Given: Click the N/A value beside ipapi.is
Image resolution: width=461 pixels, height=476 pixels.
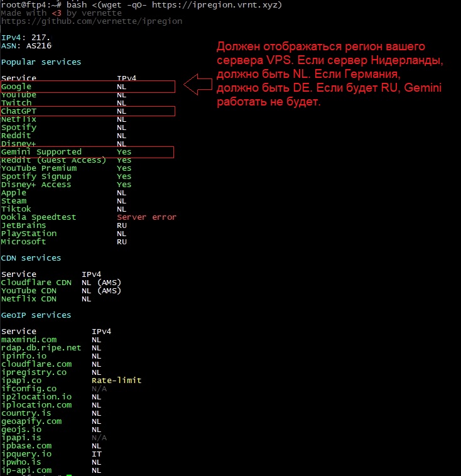Looking at the screenshot, I should coord(99,438).
